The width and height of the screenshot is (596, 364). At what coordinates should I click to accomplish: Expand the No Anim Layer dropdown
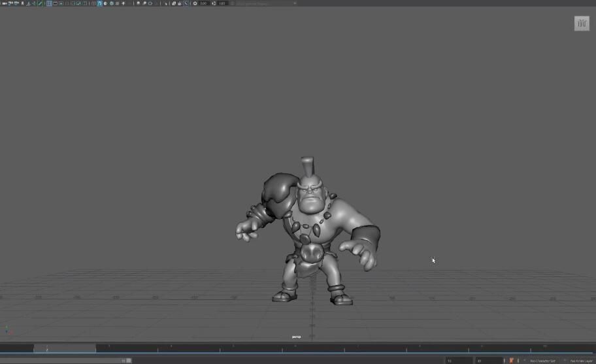(581, 361)
